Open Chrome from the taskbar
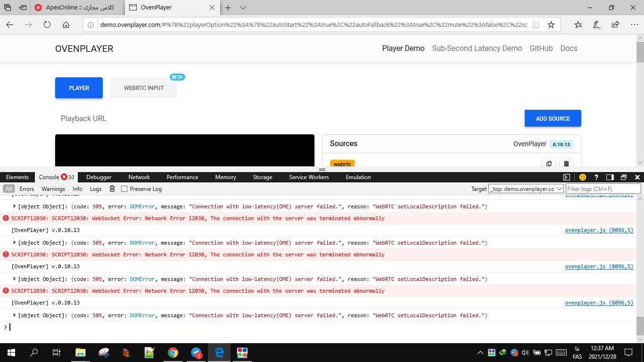Image resolution: width=644 pixels, height=362 pixels. point(173,353)
